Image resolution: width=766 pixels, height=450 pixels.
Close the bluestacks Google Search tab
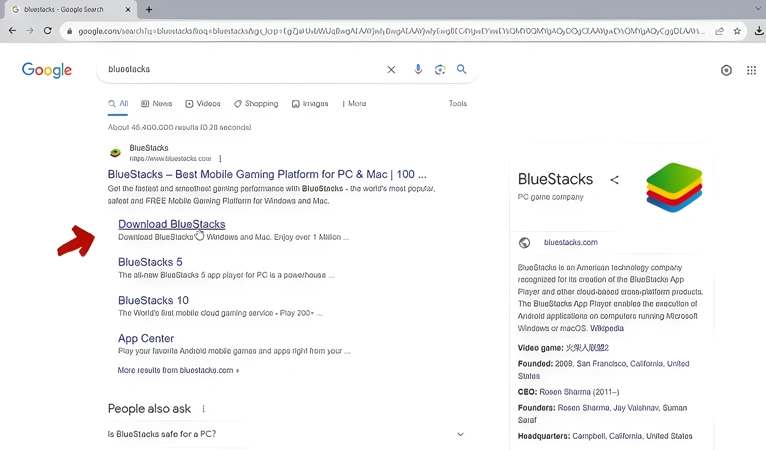point(128,9)
